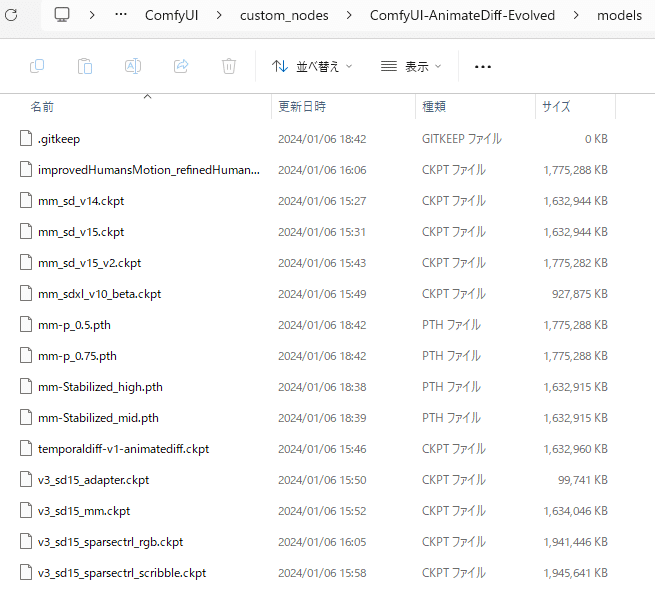
Task: Click file icon next to improvedHumansMotion file
Action: [x=26, y=169]
